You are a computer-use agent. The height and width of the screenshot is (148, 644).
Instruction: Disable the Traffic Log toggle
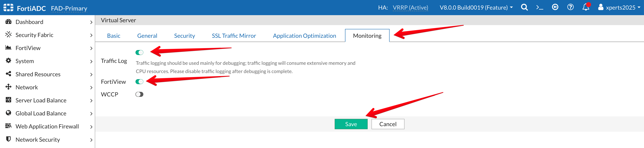point(139,52)
